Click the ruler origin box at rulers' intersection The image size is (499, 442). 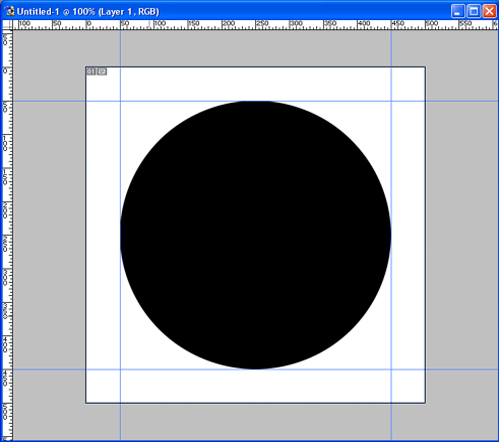pos(7,25)
